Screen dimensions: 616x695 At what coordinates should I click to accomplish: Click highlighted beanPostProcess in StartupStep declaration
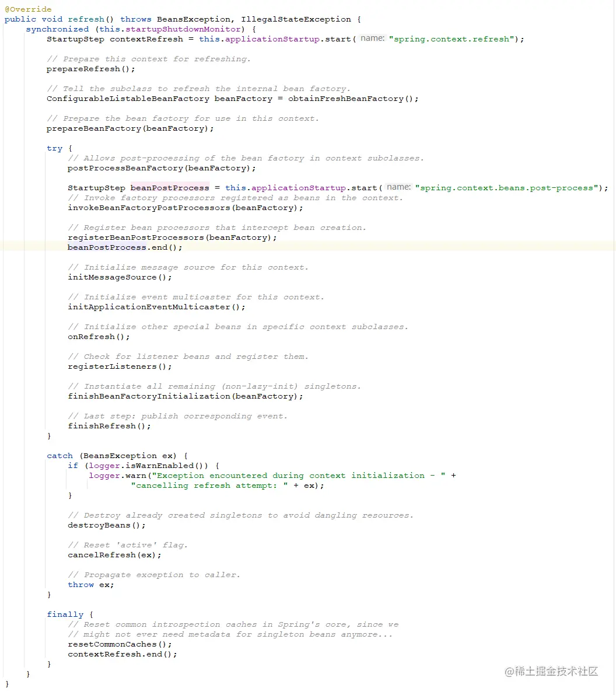click(170, 188)
